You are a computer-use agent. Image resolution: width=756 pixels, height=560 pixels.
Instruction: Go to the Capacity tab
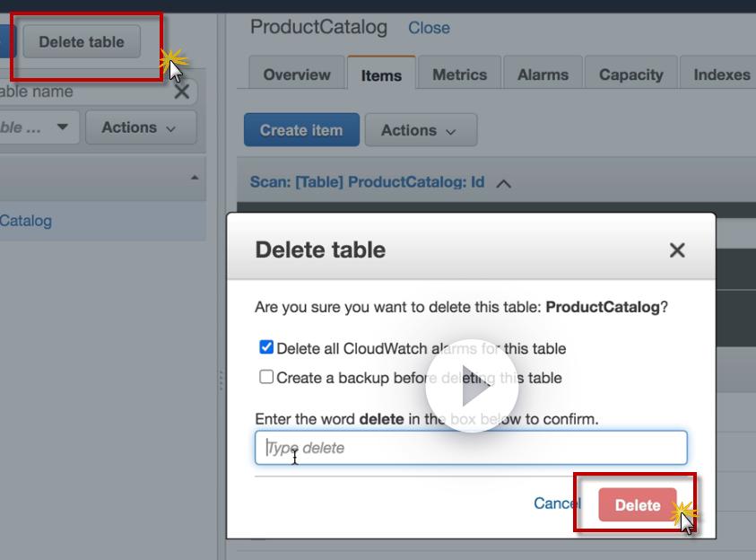(x=630, y=74)
